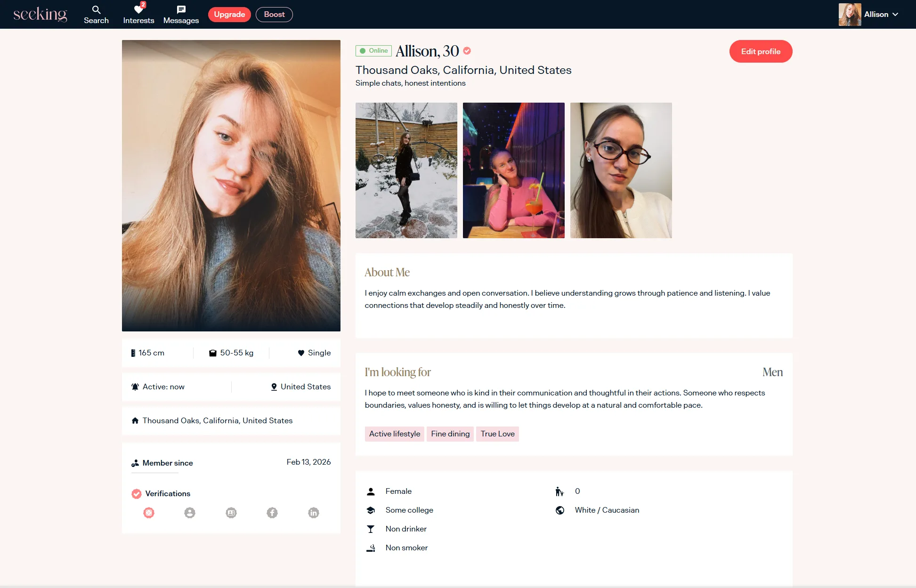Image resolution: width=916 pixels, height=588 pixels.
Task: Select the True Love tag
Action: tap(497, 434)
